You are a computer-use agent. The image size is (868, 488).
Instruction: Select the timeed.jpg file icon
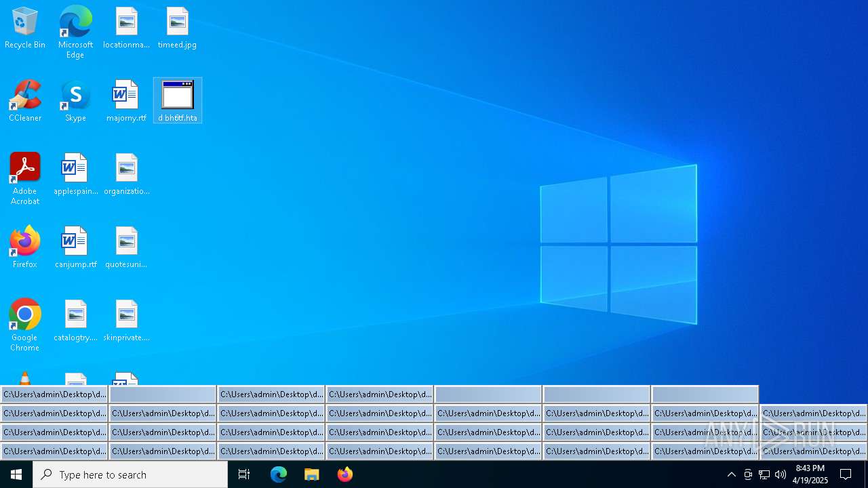(x=177, y=28)
